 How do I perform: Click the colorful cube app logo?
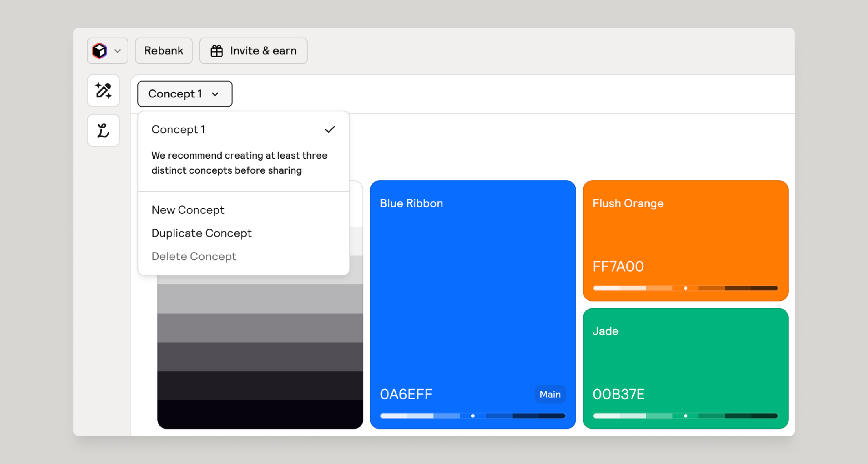(x=100, y=51)
